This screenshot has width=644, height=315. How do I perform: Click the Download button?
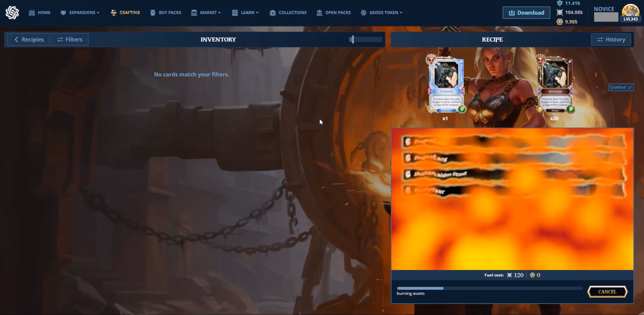pos(526,12)
